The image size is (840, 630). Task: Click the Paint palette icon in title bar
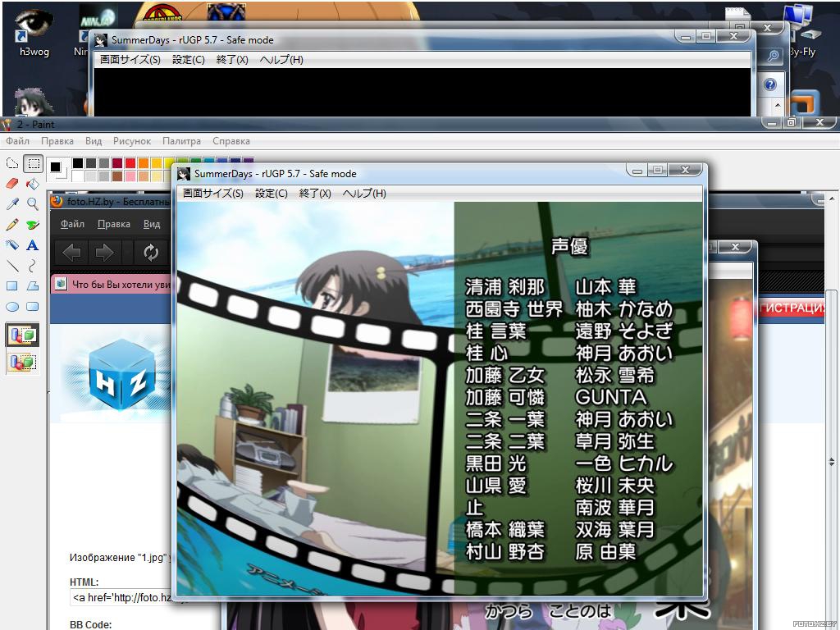[x=7, y=125]
